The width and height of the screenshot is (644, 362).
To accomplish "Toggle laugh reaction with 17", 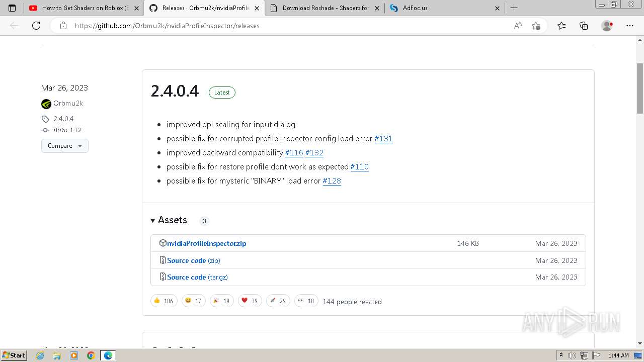I will tap(193, 301).
